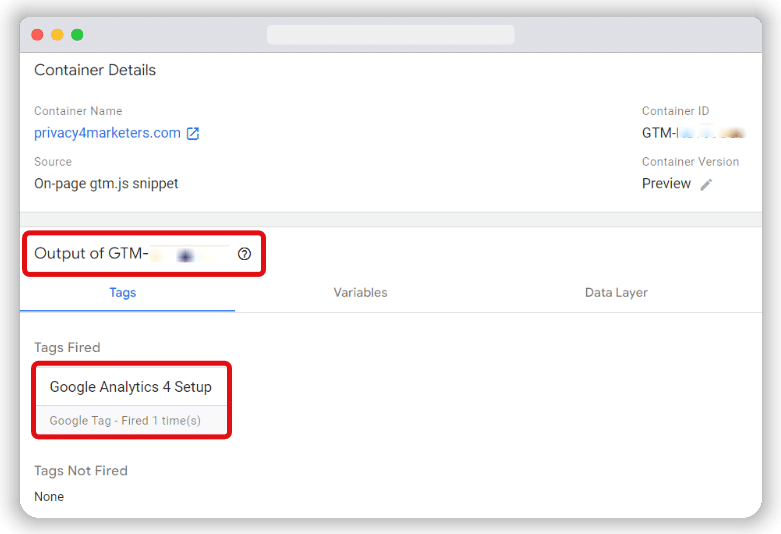
Task: Switch to the Tags tab
Action: 123,292
